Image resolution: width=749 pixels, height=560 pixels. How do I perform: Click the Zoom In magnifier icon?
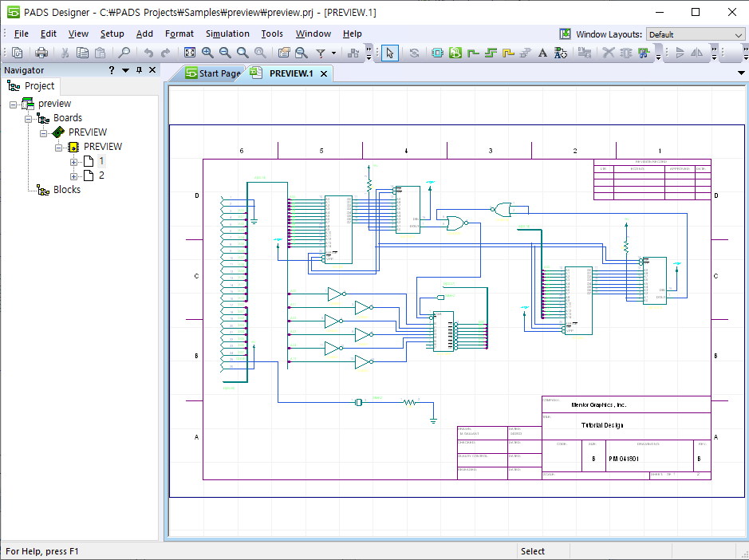pyautogui.click(x=207, y=53)
